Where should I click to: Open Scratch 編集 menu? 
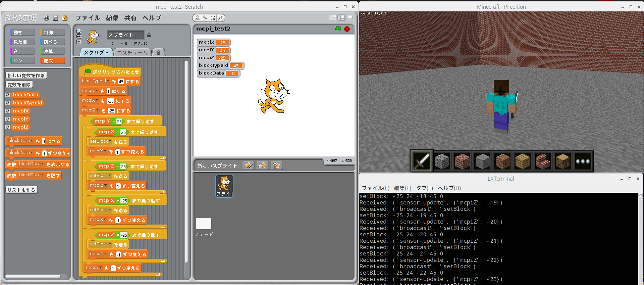pyautogui.click(x=112, y=18)
